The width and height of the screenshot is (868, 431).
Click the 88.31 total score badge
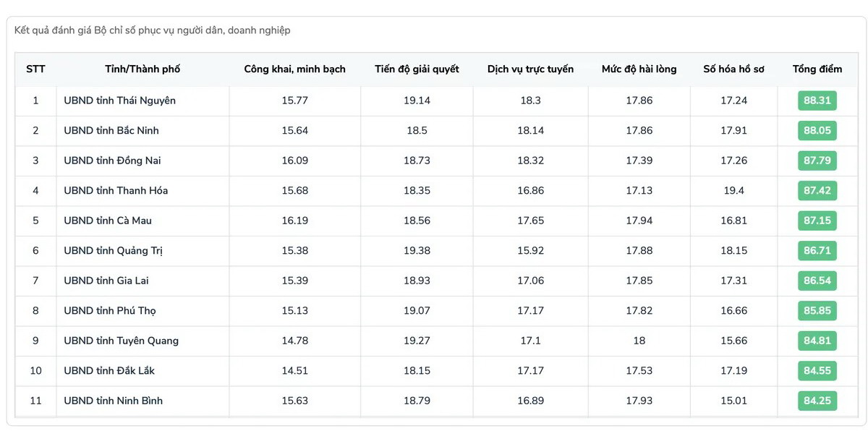pos(817,101)
